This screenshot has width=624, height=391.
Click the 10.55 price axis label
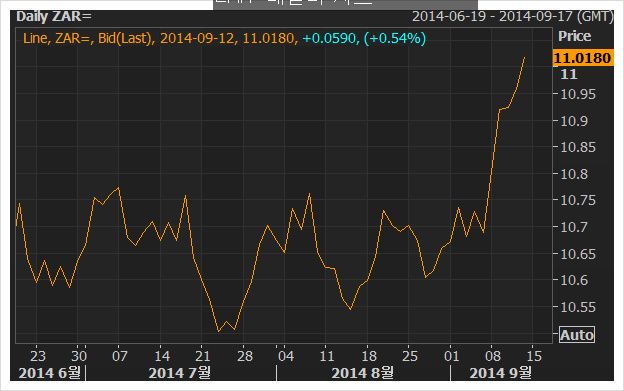tap(578, 307)
